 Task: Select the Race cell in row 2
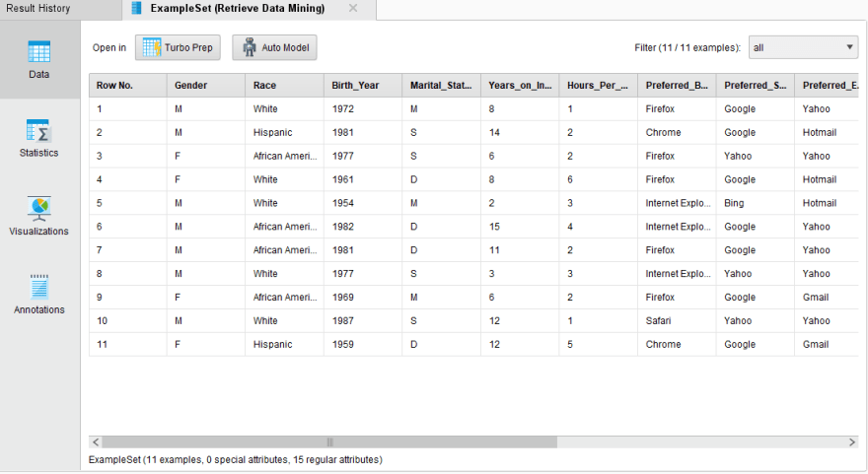coord(284,133)
